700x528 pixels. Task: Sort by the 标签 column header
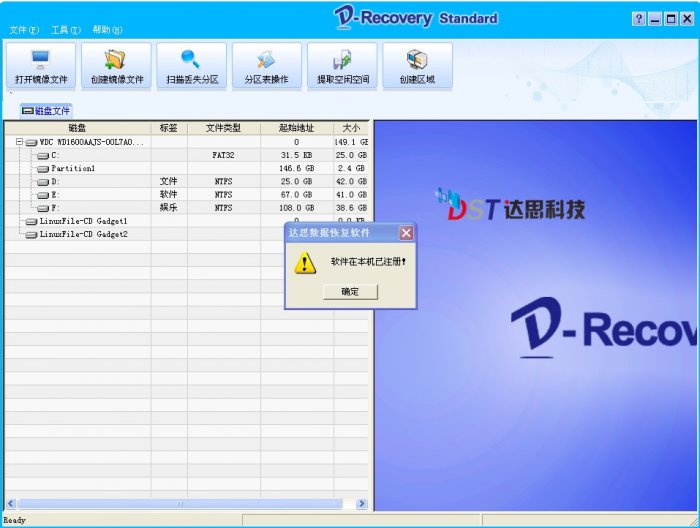coord(169,128)
